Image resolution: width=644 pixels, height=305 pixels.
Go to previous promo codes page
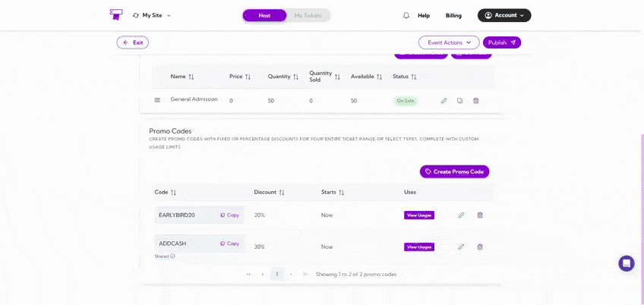click(263, 274)
